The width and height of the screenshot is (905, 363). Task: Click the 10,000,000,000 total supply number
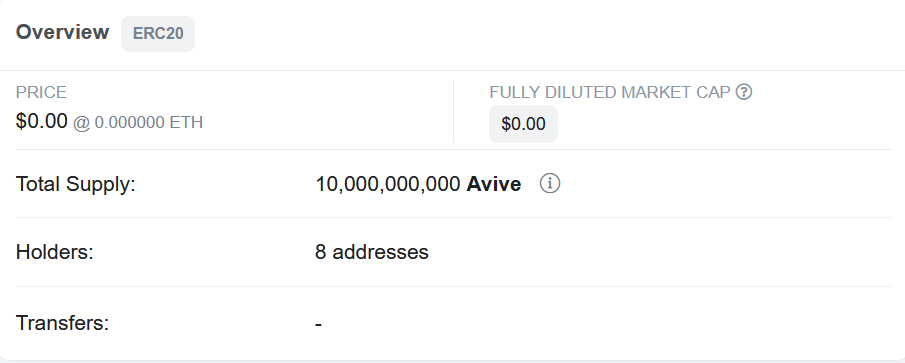point(388,184)
